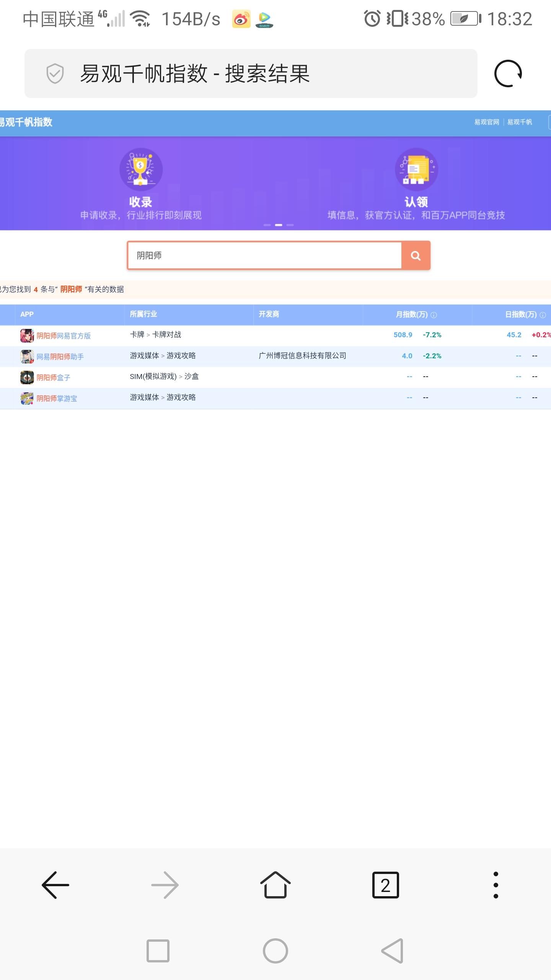
Task: Select the monthly change -2.2%
Action: pyautogui.click(x=432, y=356)
